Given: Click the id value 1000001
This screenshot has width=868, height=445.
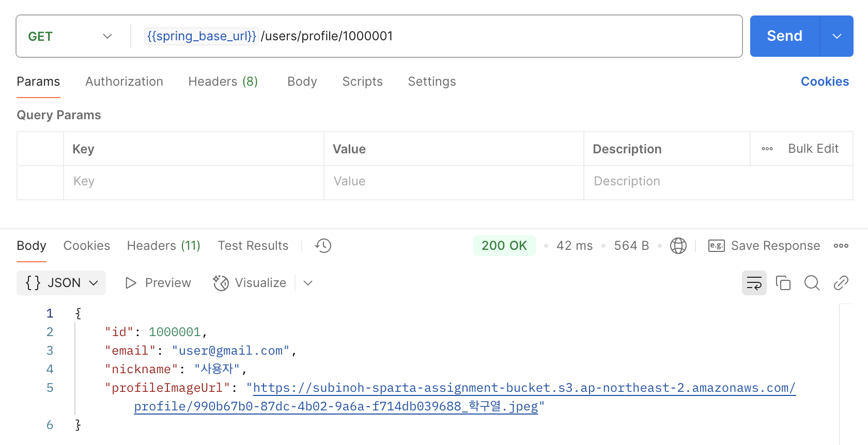Looking at the screenshot, I should tap(175, 332).
